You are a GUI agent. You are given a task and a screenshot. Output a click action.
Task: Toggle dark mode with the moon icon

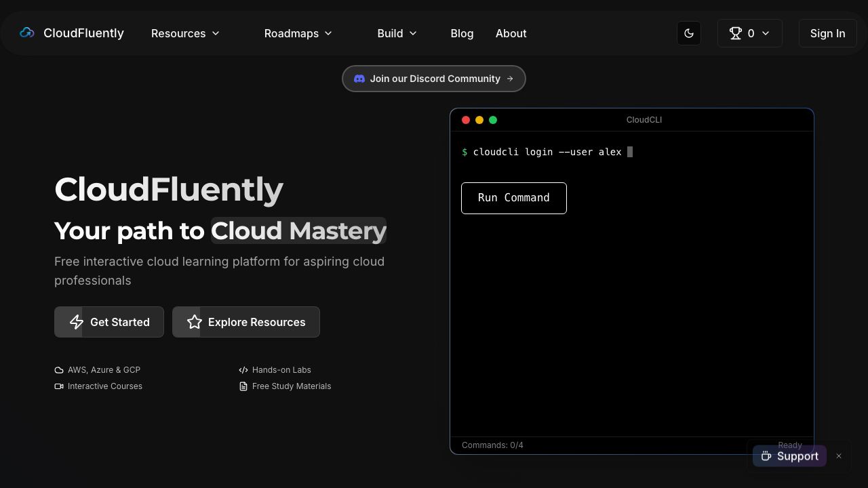689,33
